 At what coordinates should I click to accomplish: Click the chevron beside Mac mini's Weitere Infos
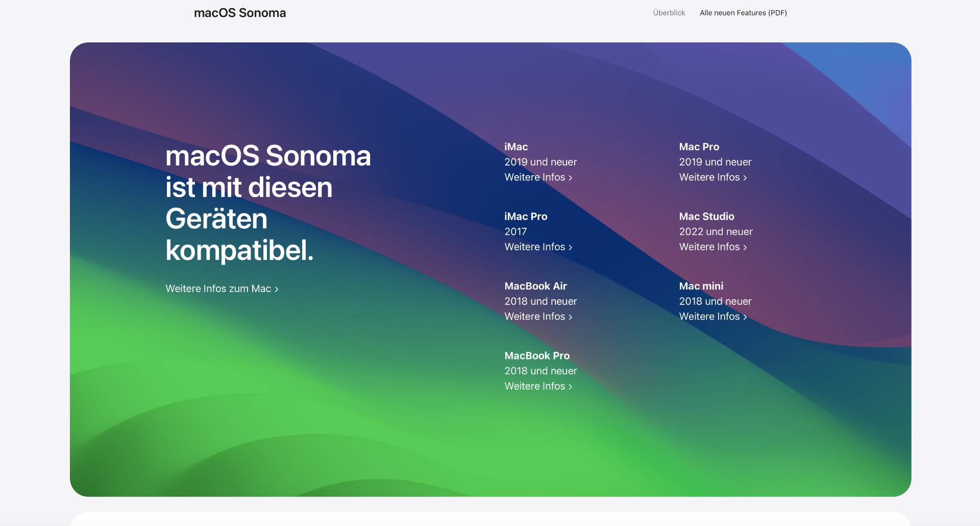coord(745,317)
